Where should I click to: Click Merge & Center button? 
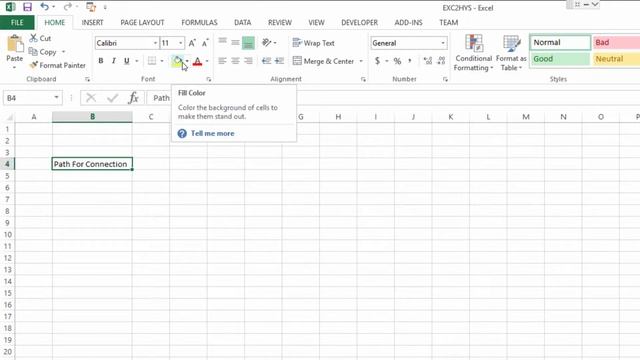pos(324,61)
